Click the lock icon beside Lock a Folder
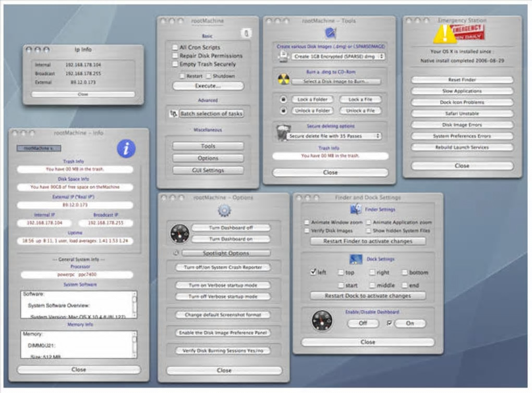The width and height of the screenshot is (532, 393). point(283,100)
